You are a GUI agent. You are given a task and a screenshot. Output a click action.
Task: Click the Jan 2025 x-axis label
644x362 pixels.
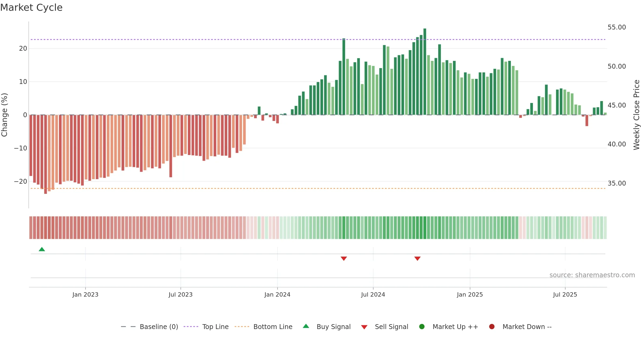tap(470, 294)
